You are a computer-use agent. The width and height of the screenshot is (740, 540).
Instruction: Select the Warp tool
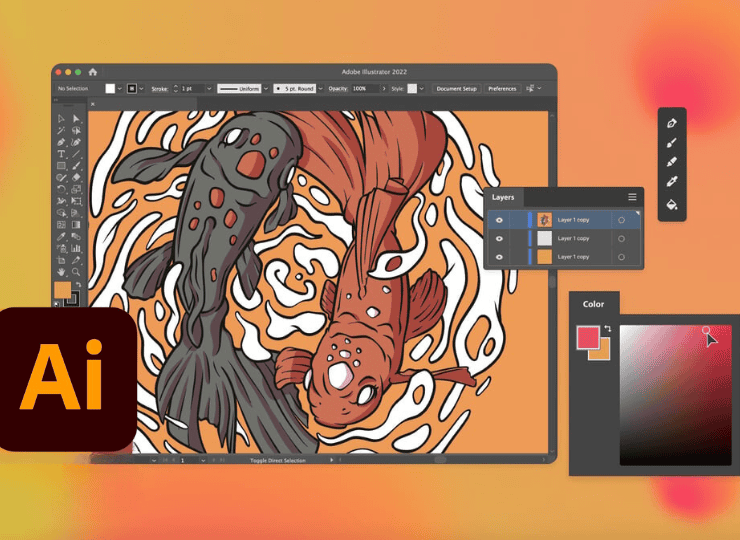coord(61,201)
